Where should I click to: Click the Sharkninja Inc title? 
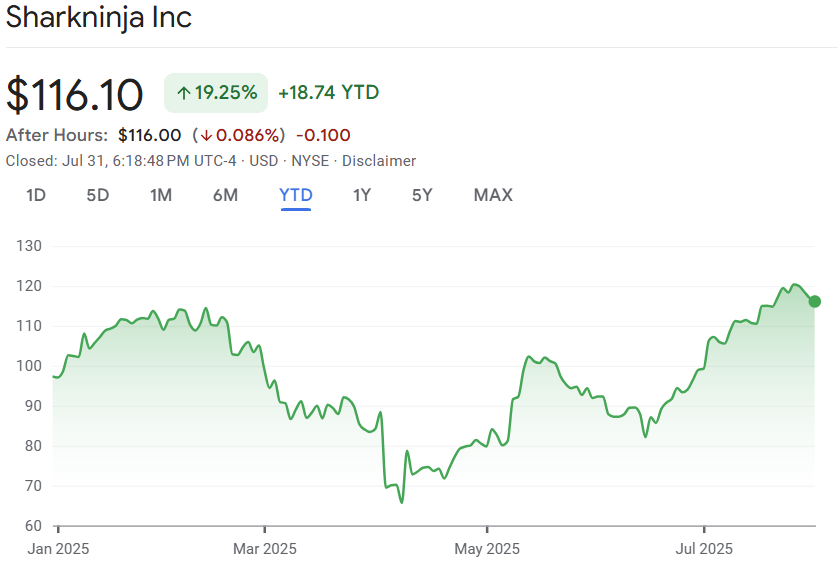click(99, 18)
